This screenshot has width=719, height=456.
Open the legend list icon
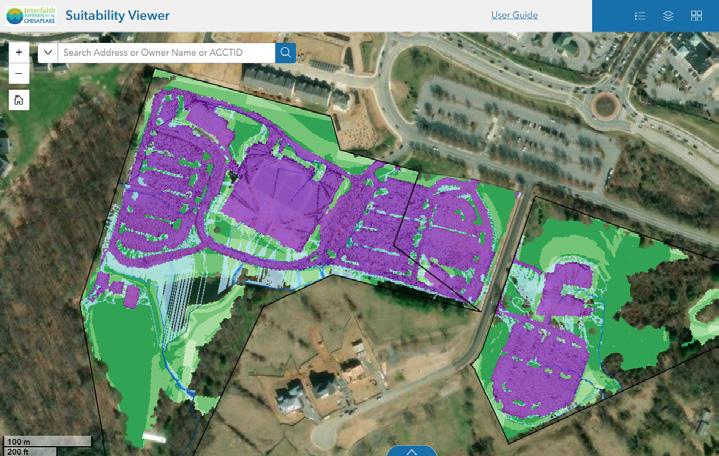(640, 16)
